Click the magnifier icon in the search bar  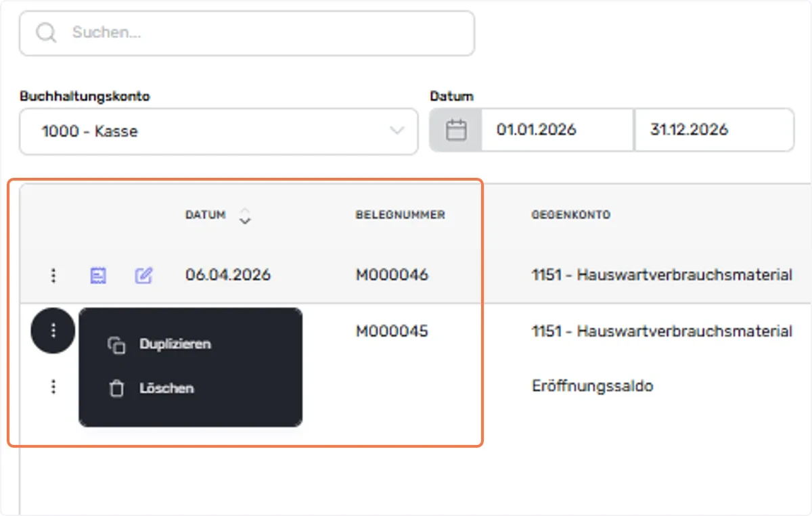[x=46, y=32]
